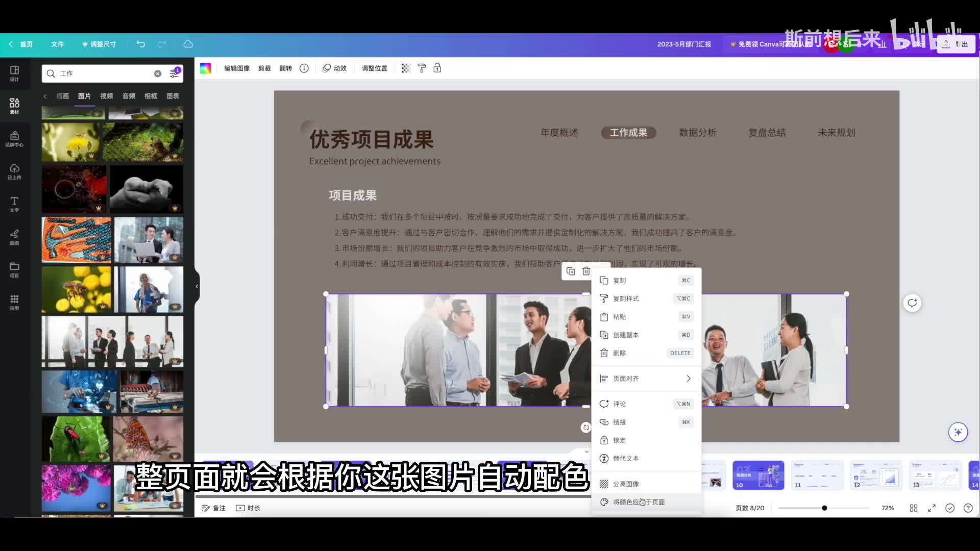
Task: Select 将颜色应用于页面 menu item
Action: pyautogui.click(x=639, y=502)
